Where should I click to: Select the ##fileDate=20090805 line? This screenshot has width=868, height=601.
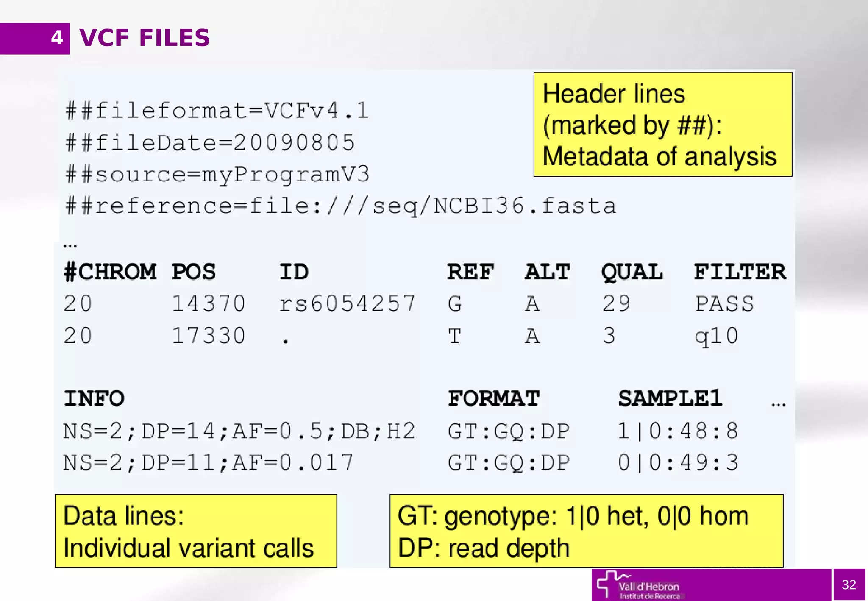[x=210, y=142]
